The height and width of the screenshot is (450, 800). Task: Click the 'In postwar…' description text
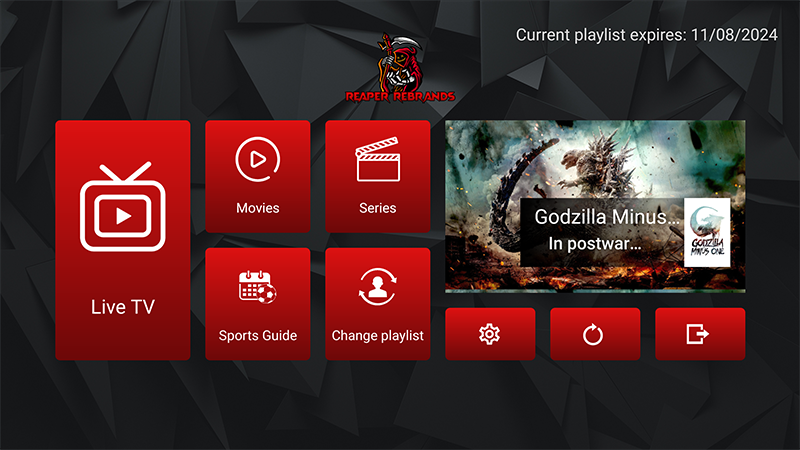coord(594,243)
